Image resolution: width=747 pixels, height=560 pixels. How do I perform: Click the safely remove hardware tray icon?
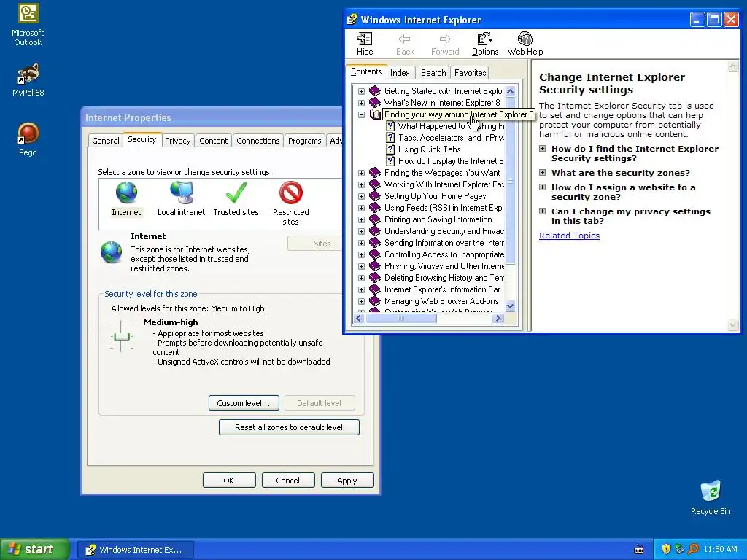pyautogui.click(x=679, y=549)
